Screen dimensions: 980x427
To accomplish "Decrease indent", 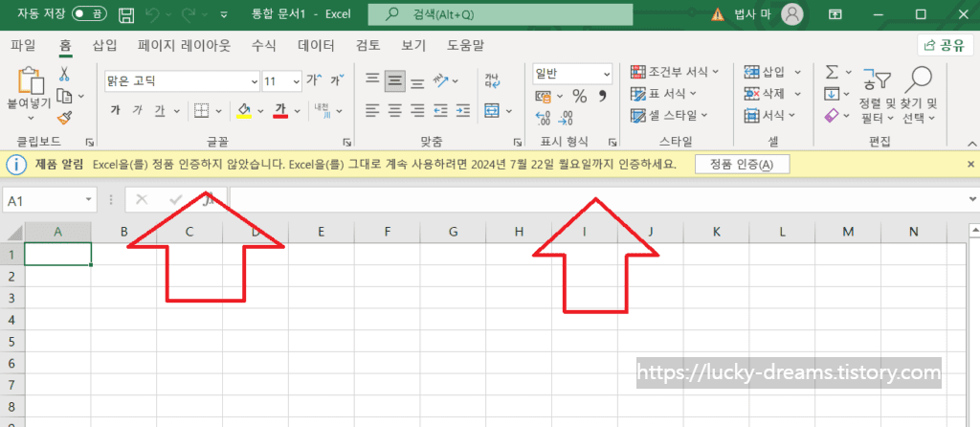I will (x=440, y=111).
